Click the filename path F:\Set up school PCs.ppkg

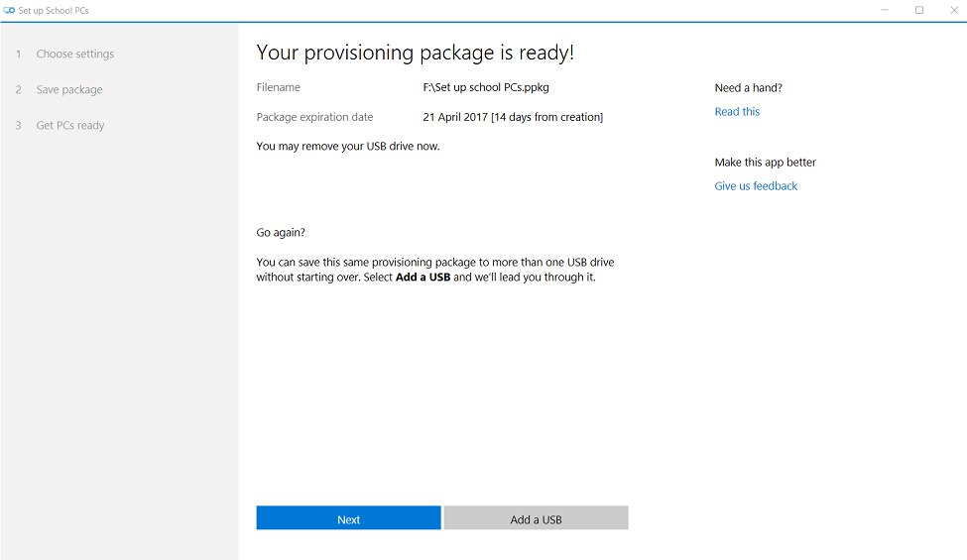(486, 87)
